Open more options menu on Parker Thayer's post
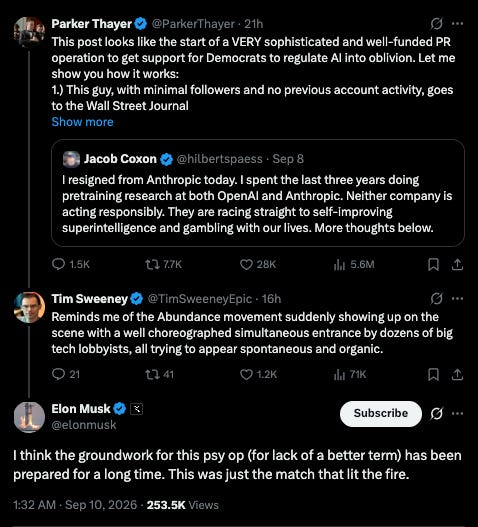Image resolution: width=478 pixels, height=527 pixels. [457, 24]
